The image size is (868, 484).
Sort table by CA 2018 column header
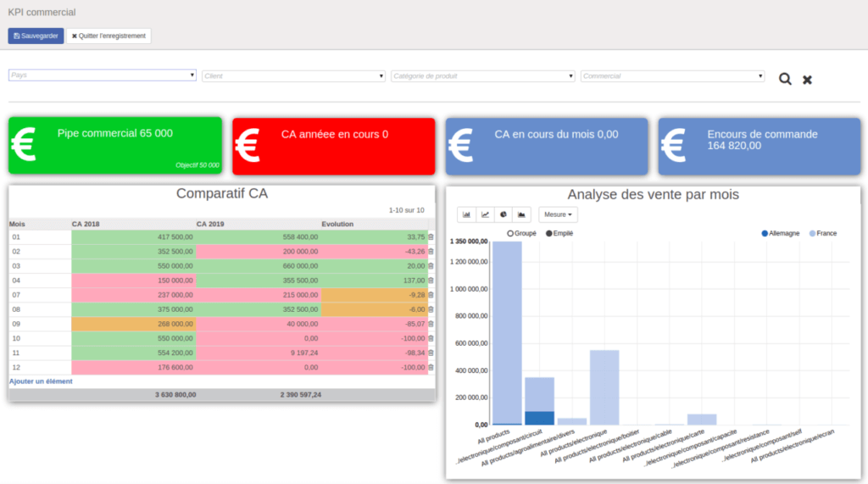(86, 224)
